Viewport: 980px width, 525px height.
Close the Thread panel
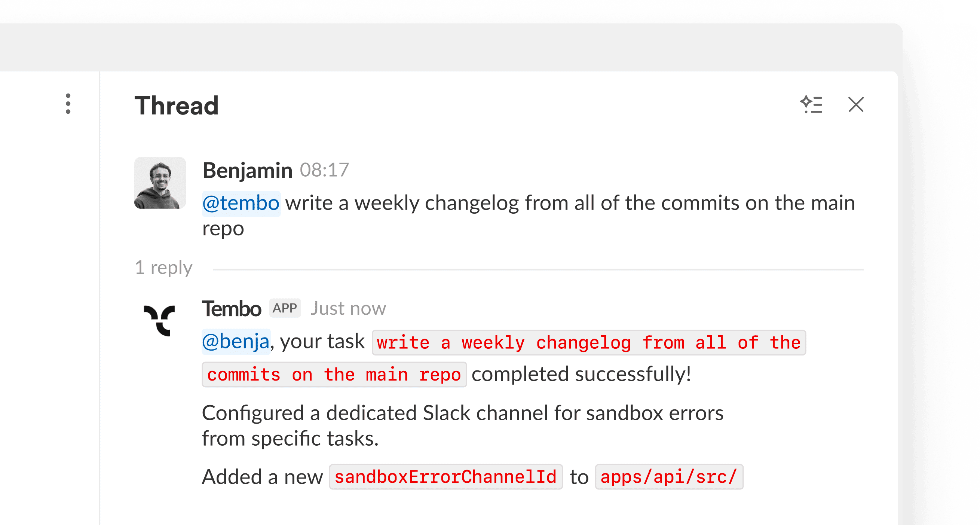(855, 104)
